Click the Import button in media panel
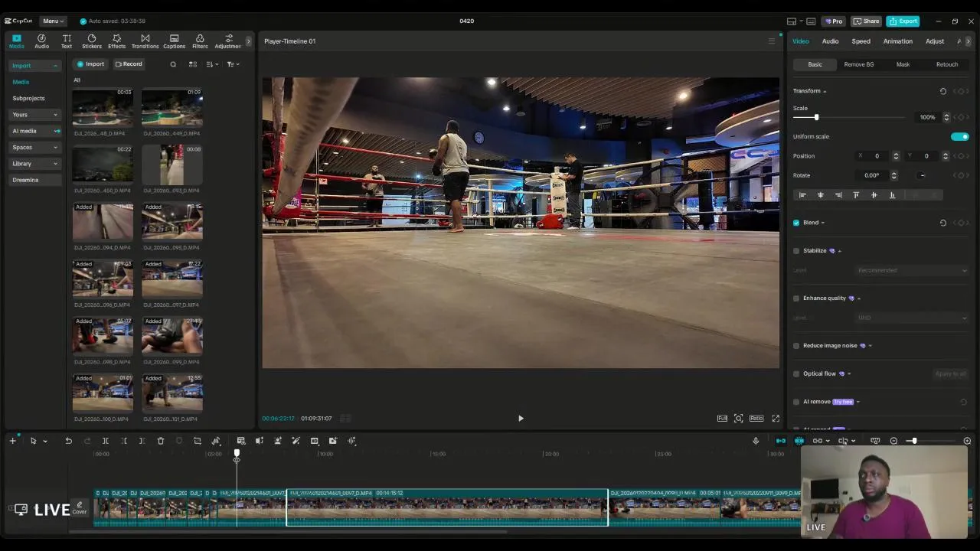The width and height of the screenshot is (980, 551). coord(90,64)
